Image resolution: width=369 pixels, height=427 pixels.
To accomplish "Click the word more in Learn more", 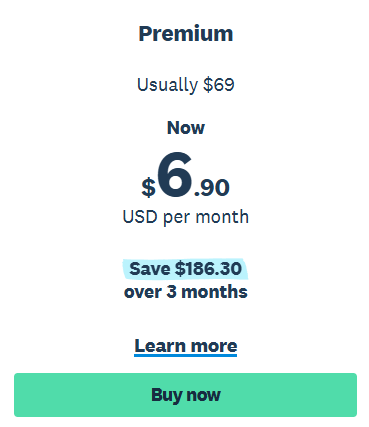I will pos(214,346).
